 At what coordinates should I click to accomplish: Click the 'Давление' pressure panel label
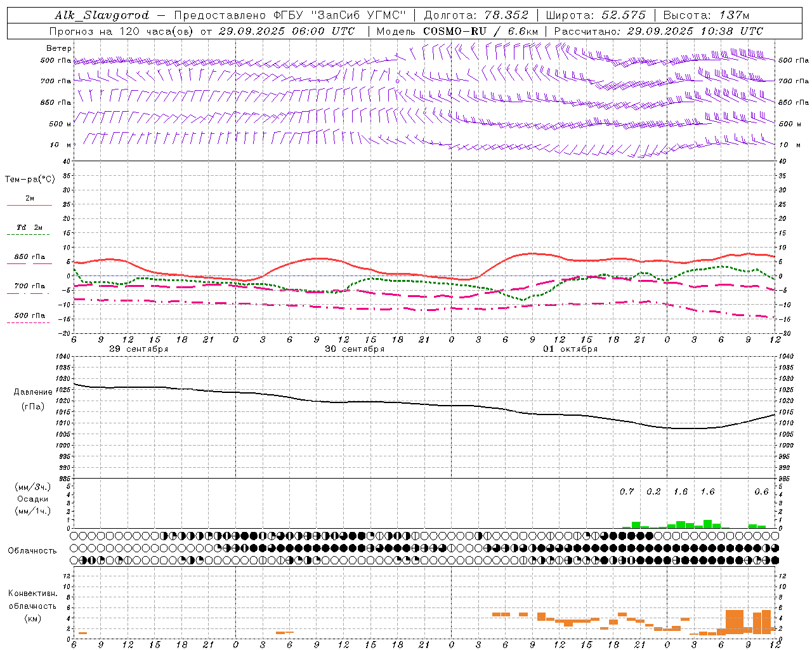click(x=33, y=392)
